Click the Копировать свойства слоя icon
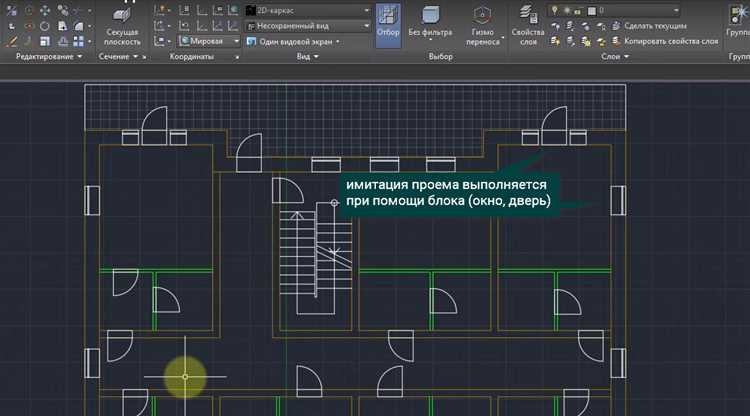This screenshot has width=750, height=416. pyautogui.click(x=614, y=41)
